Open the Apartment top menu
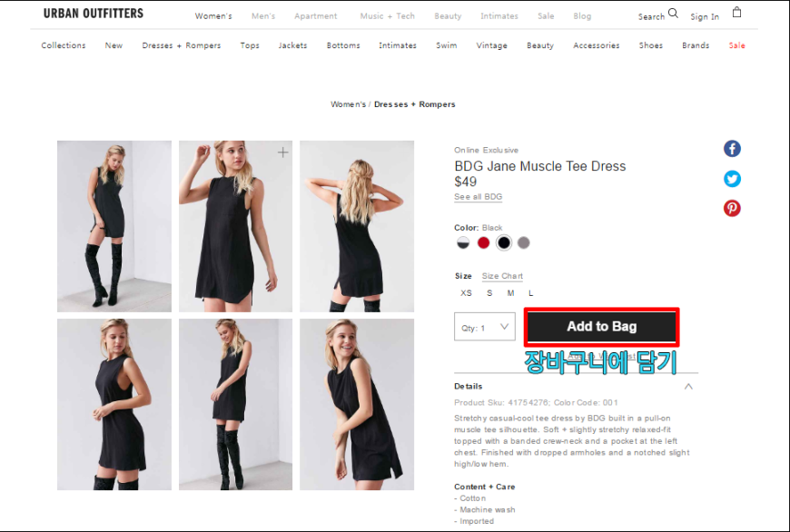This screenshot has height=532, width=790. point(316,16)
